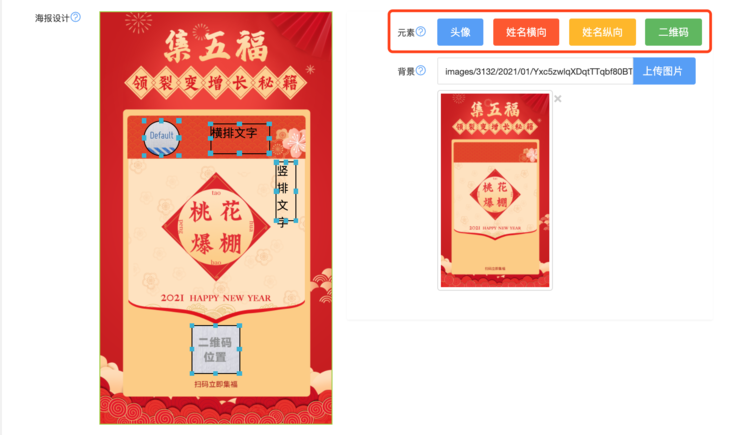
Task: Click the help icon beside 海报设计
Action: (x=75, y=17)
